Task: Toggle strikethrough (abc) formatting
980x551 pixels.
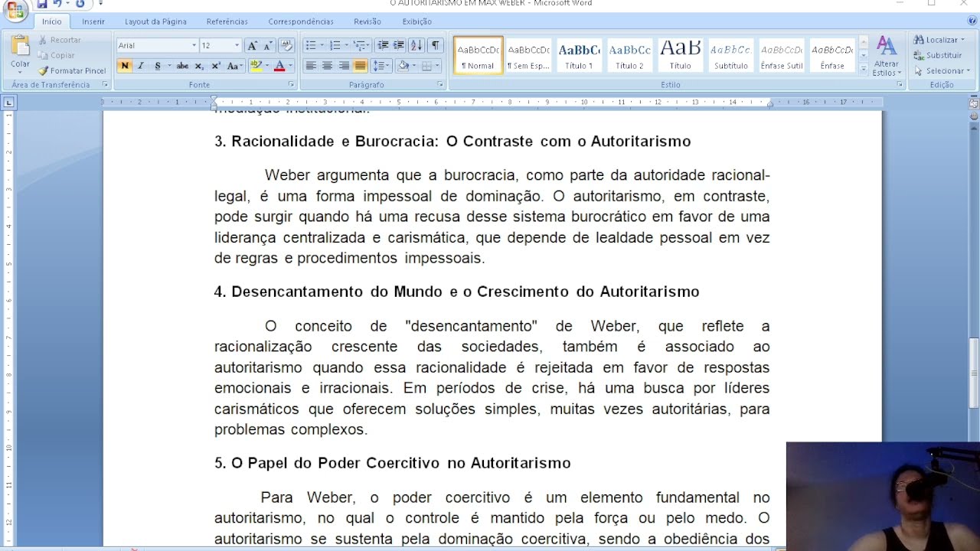Action: 182,66
